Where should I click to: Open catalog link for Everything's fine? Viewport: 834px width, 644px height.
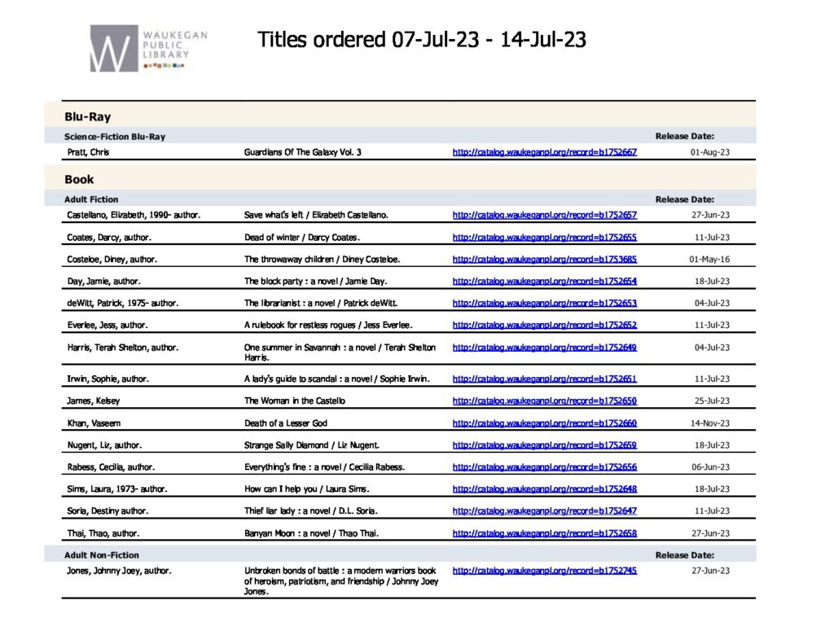click(x=545, y=467)
